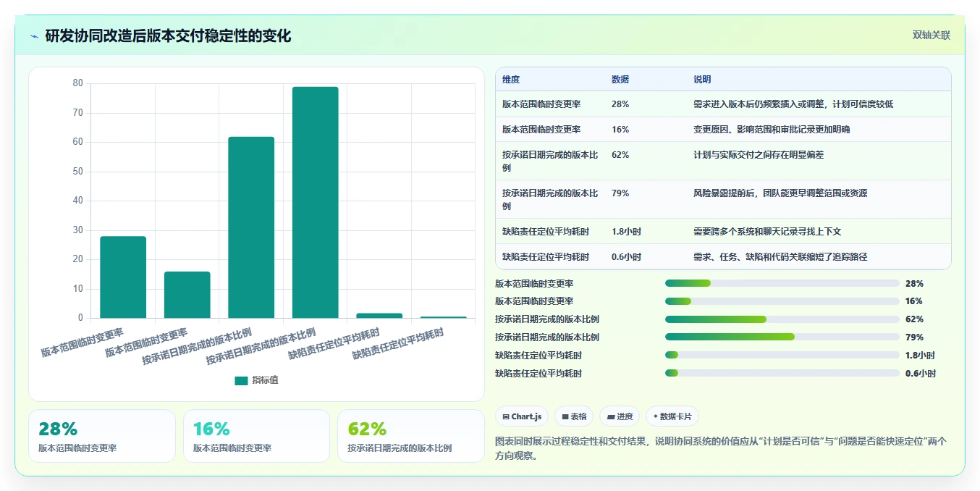Open the 16% data card
This screenshot has width=980, height=491.
pos(256,436)
